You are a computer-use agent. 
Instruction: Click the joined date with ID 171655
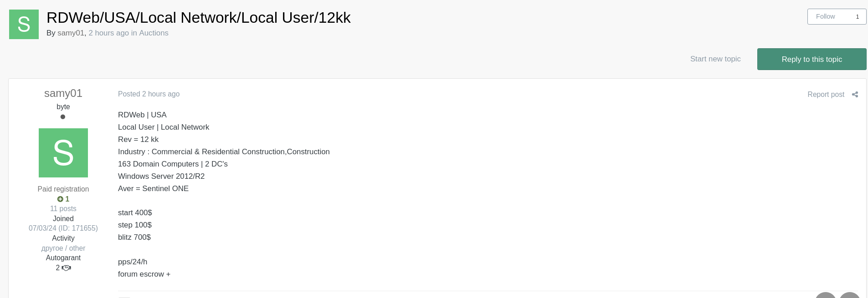(x=63, y=228)
